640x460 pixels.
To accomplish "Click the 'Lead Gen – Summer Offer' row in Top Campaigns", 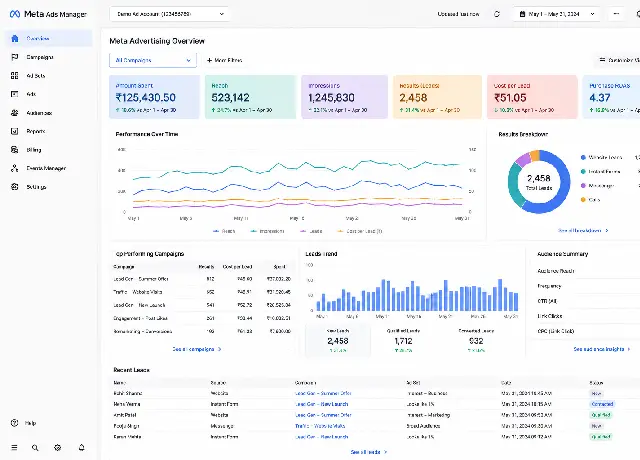I will (x=202, y=279).
